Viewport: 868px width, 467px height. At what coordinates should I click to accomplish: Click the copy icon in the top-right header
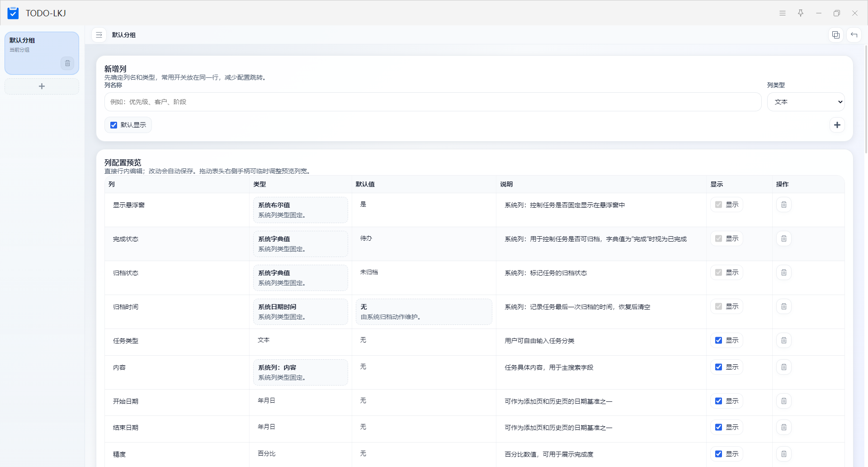pyautogui.click(x=836, y=35)
